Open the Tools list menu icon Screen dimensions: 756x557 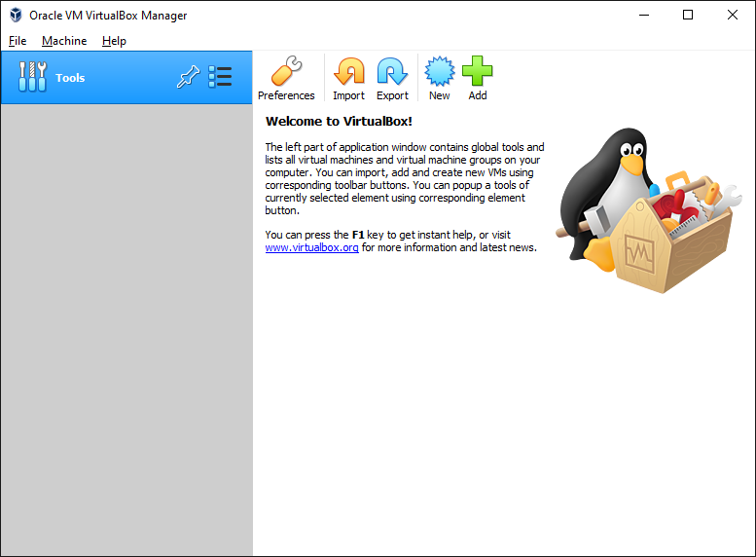click(x=220, y=77)
